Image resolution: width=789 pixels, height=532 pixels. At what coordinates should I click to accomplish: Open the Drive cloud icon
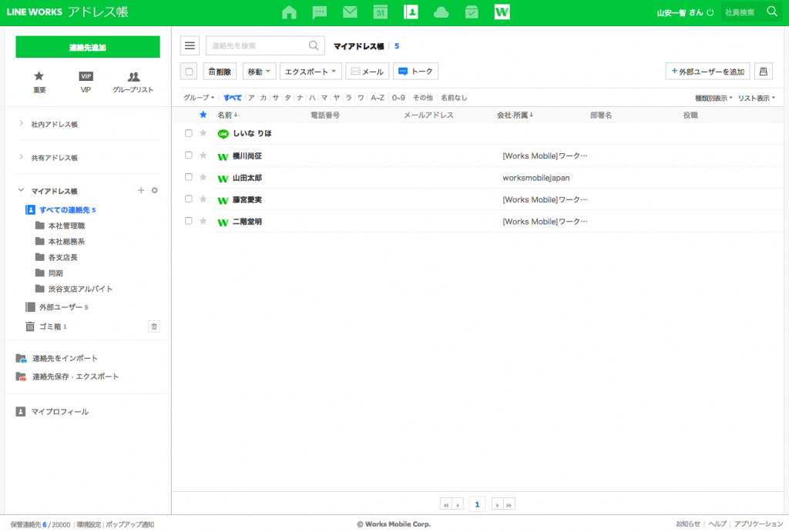[441, 12]
